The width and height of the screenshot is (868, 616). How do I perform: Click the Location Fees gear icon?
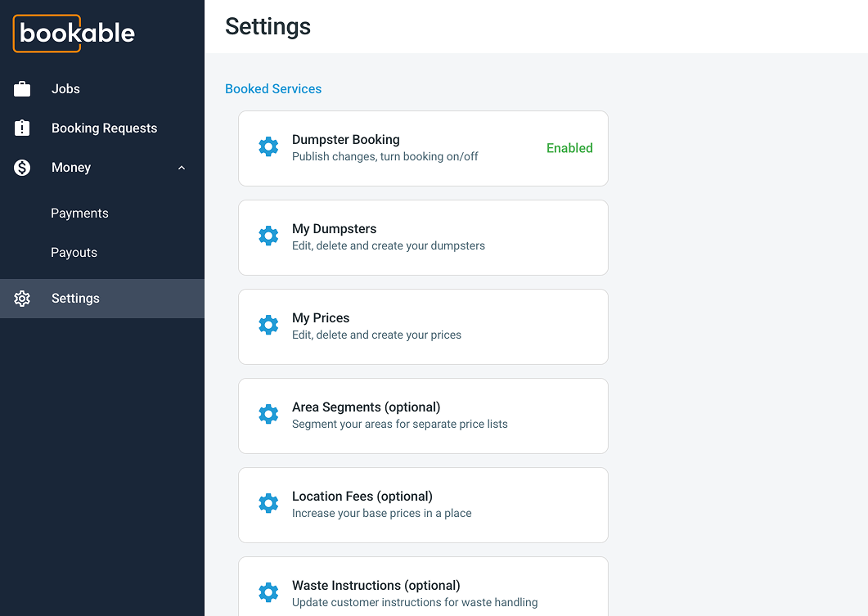click(268, 503)
